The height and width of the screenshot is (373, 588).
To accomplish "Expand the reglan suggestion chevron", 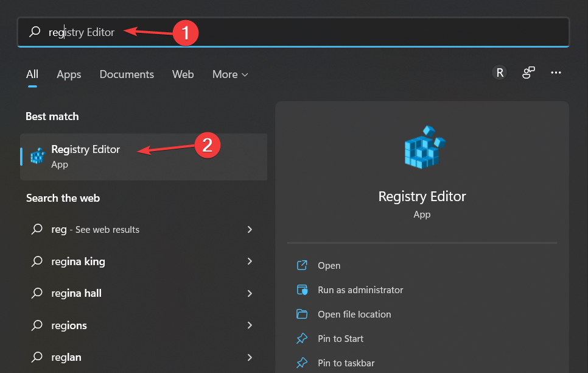I will [x=250, y=357].
